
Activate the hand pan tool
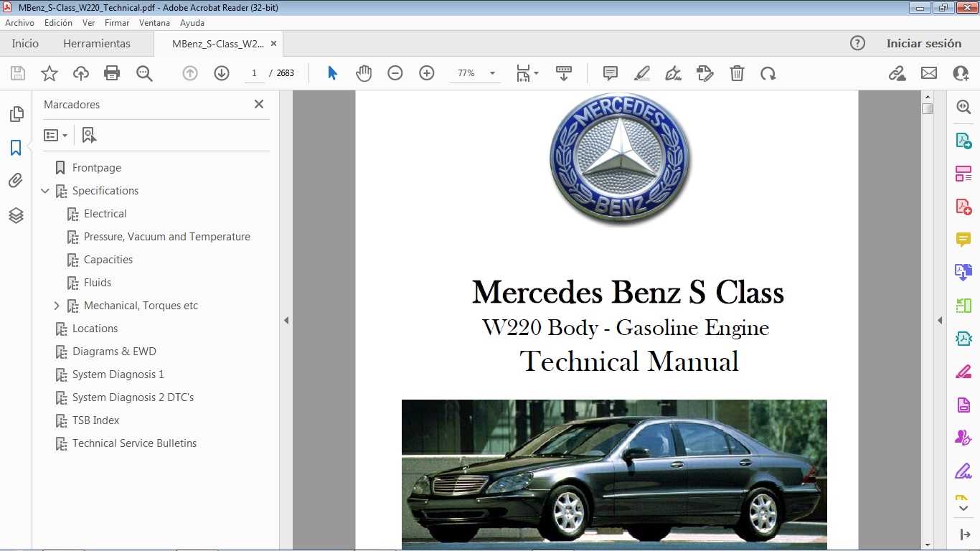(364, 73)
